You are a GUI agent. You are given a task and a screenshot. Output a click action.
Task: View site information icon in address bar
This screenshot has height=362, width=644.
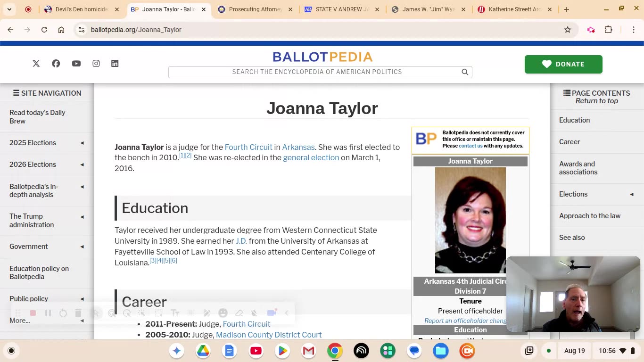click(82, 30)
